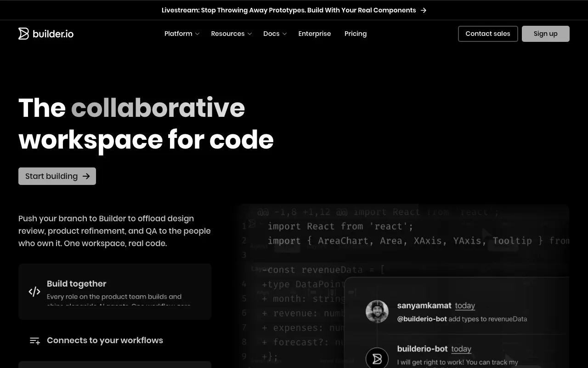This screenshot has height=368, width=588.
Task: Click the builderio-bot username in comment
Action: [x=422, y=349]
